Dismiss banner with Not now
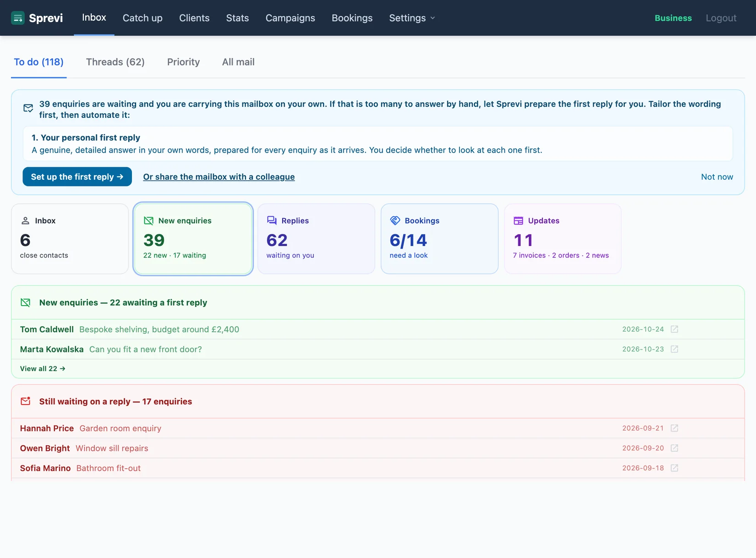This screenshot has width=756, height=558. click(x=717, y=177)
